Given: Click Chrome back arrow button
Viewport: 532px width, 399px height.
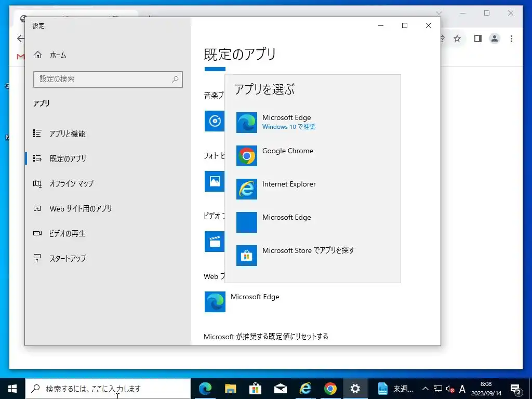Looking at the screenshot, I should [20, 38].
